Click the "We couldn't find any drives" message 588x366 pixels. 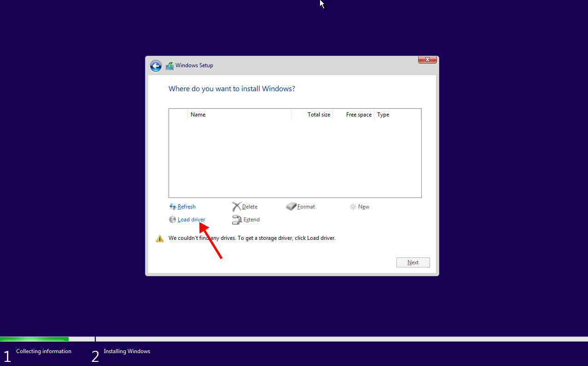(252, 238)
